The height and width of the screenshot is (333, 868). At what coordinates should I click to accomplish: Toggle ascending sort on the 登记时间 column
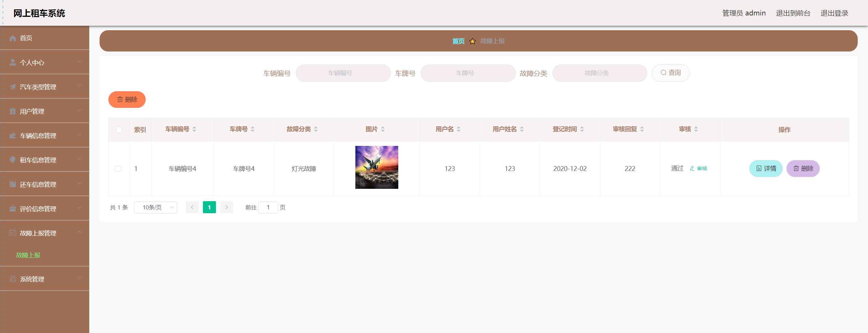click(x=582, y=127)
